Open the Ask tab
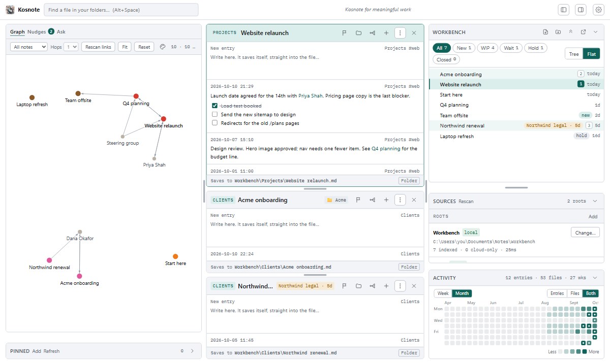610x364 pixels. (61, 32)
